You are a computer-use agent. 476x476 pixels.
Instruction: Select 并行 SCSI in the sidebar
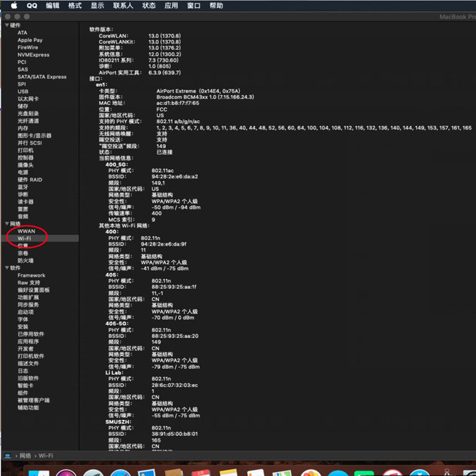point(30,143)
